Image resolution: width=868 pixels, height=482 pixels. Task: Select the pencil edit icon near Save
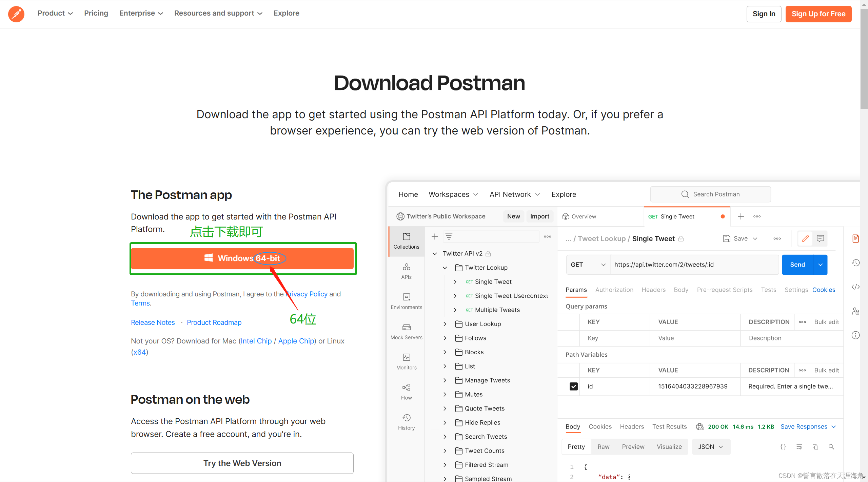coord(806,238)
